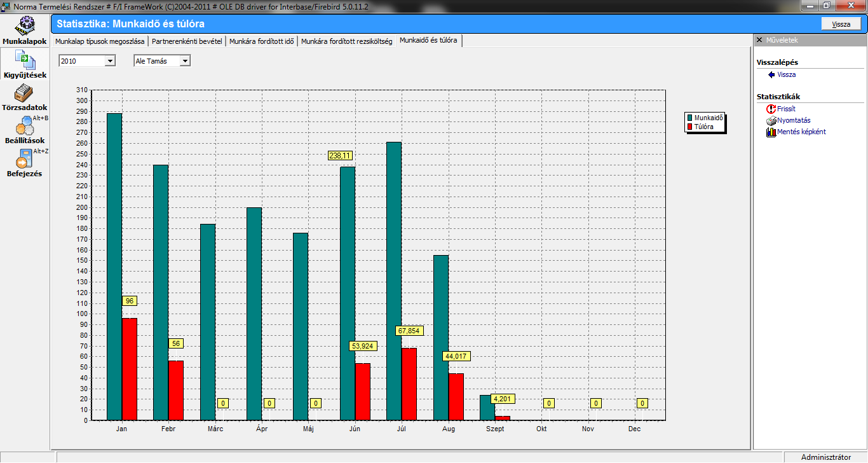Click the 53,924 value label
868x463 pixels.
(x=363, y=346)
